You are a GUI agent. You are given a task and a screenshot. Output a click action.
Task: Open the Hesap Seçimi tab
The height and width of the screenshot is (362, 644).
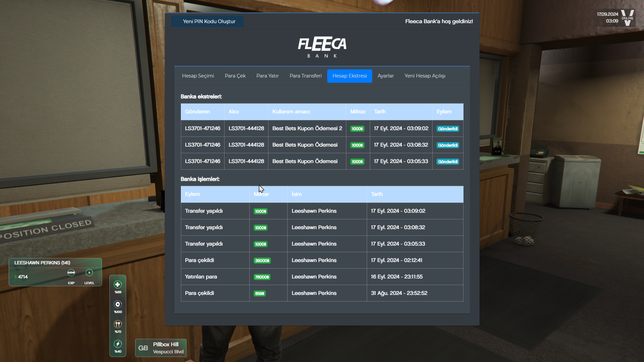[198, 76]
